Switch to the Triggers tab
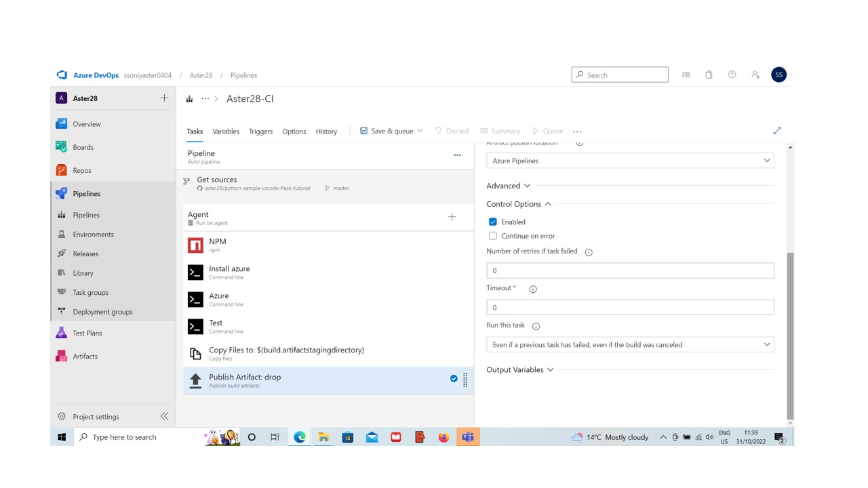 coord(260,131)
